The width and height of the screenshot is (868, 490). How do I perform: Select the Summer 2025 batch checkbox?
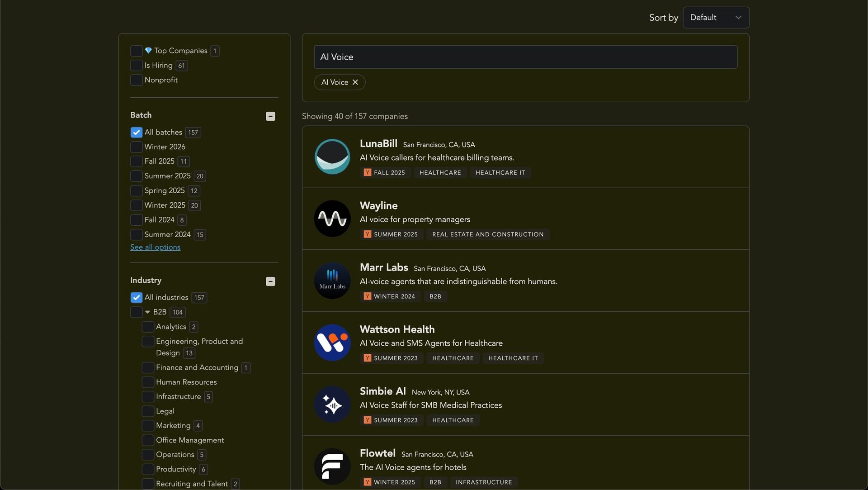point(136,176)
